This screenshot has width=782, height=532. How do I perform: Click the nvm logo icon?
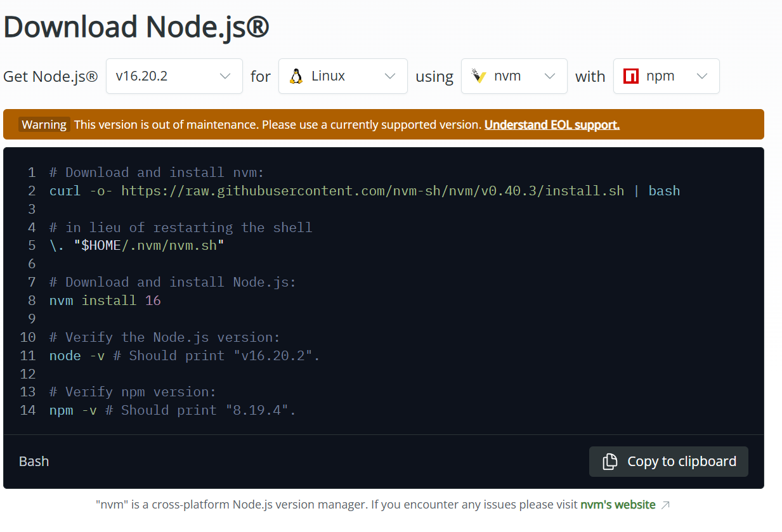(479, 76)
